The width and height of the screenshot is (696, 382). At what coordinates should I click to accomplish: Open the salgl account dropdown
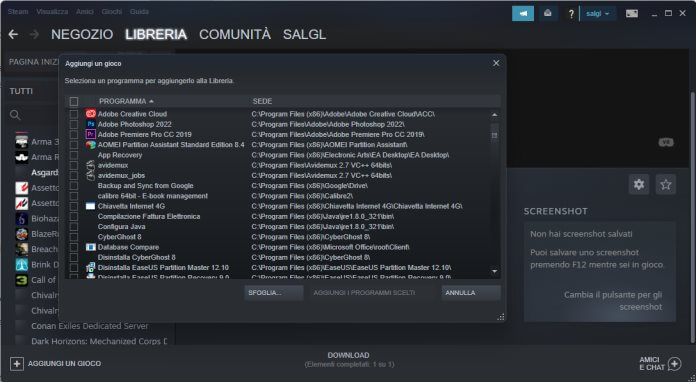[598, 14]
